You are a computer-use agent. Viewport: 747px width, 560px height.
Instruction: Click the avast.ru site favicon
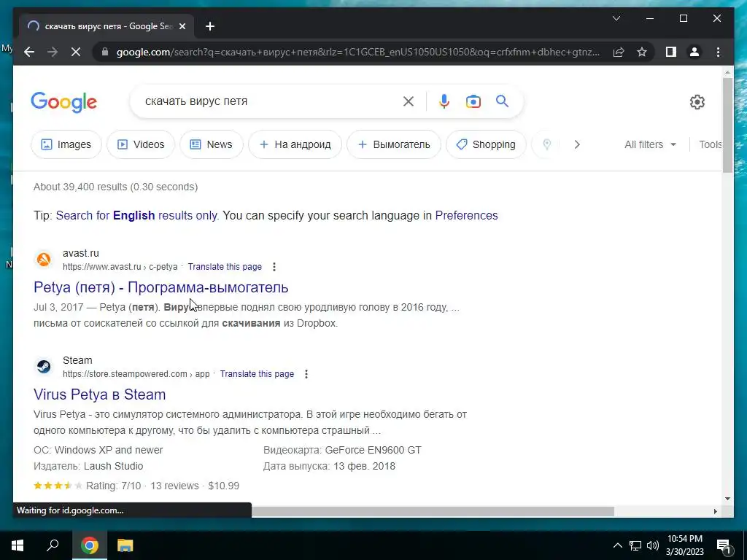pos(44,260)
